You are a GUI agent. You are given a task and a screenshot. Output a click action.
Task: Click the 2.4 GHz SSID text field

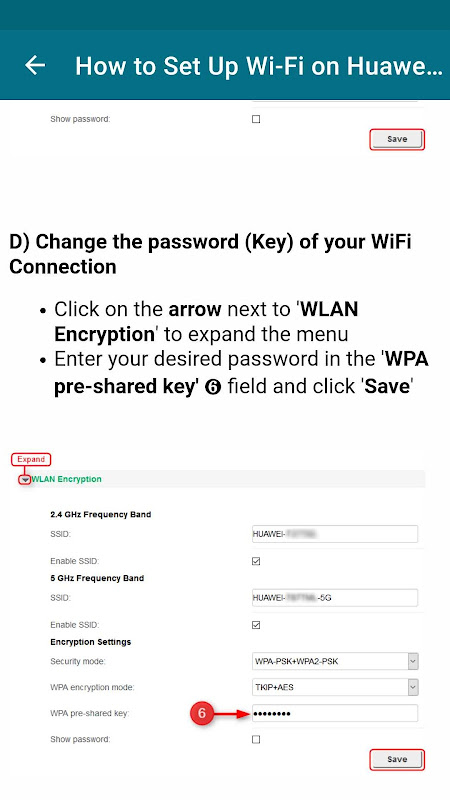tap(335, 534)
